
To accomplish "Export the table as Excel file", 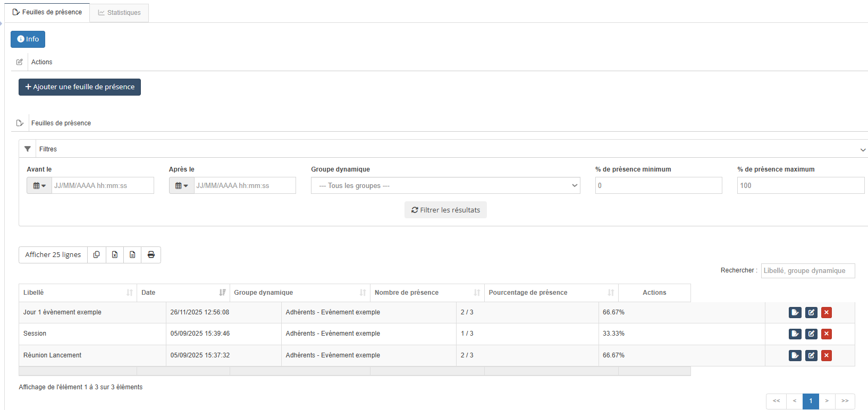I will (x=115, y=255).
